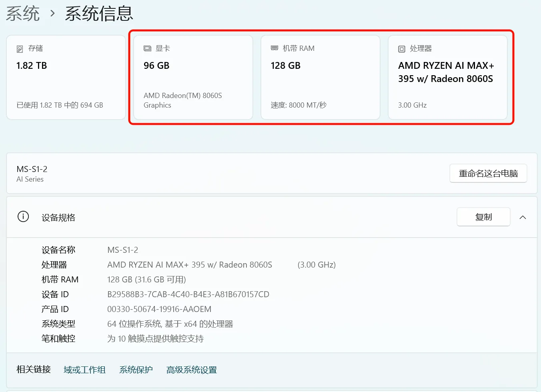
Task: Click the installed RAM icon
Action: 275,48
